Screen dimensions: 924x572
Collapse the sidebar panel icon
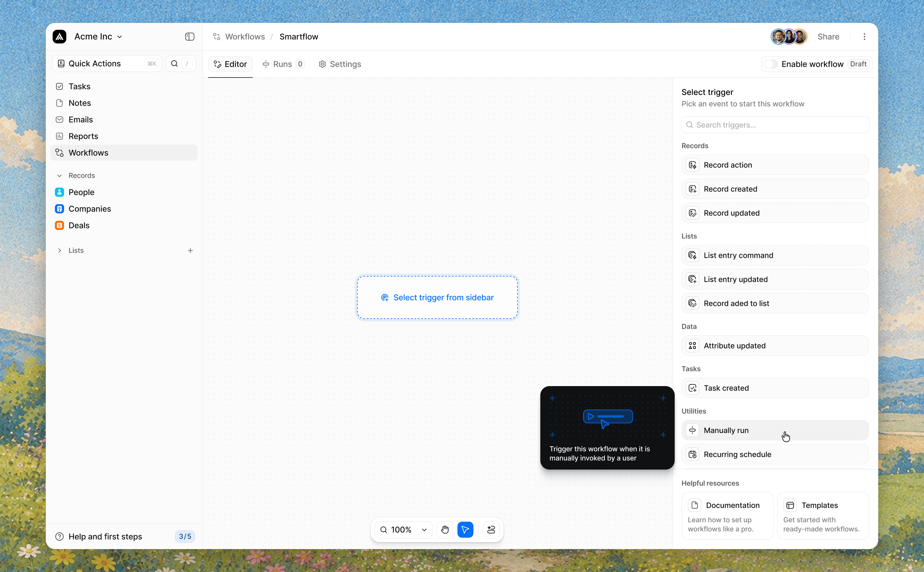pos(190,37)
